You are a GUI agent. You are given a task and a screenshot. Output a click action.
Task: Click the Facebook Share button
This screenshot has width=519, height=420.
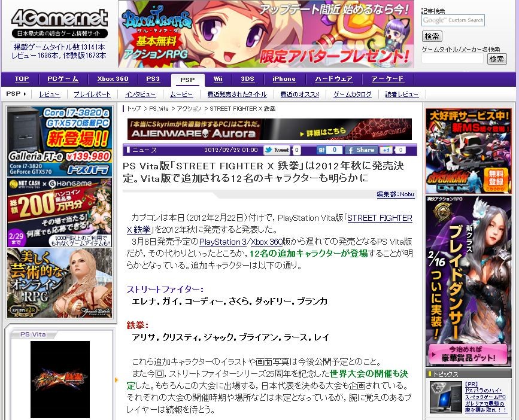point(361,150)
